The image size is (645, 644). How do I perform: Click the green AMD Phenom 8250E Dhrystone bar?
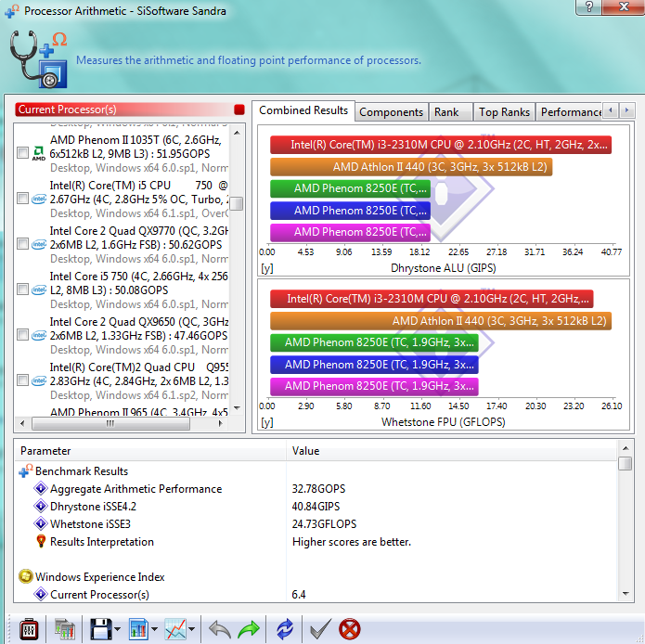pyautogui.click(x=350, y=188)
